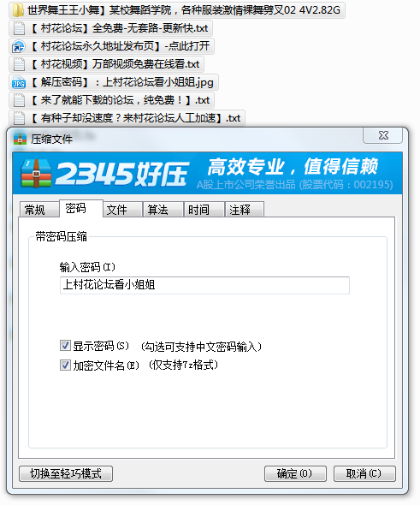Click the shortcut icon for 村花论坛永久地址发布页

(19, 46)
